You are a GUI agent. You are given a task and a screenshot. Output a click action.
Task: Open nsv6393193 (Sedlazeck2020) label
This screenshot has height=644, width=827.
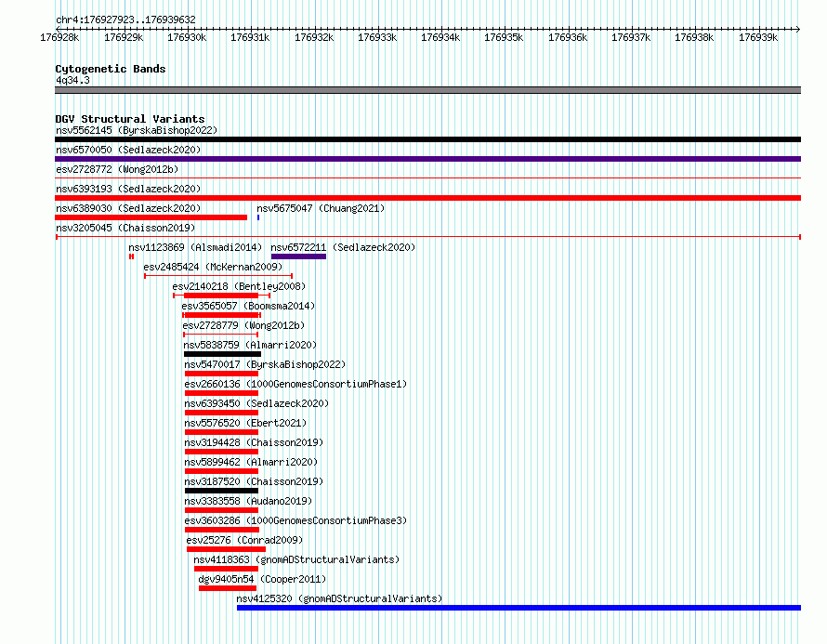click(128, 189)
